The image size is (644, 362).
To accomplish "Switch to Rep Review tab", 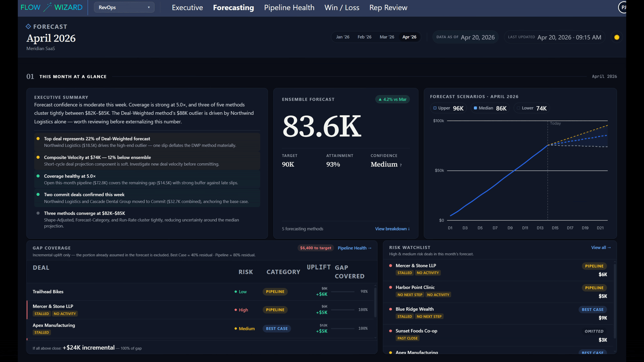I will click(x=388, y=7).
